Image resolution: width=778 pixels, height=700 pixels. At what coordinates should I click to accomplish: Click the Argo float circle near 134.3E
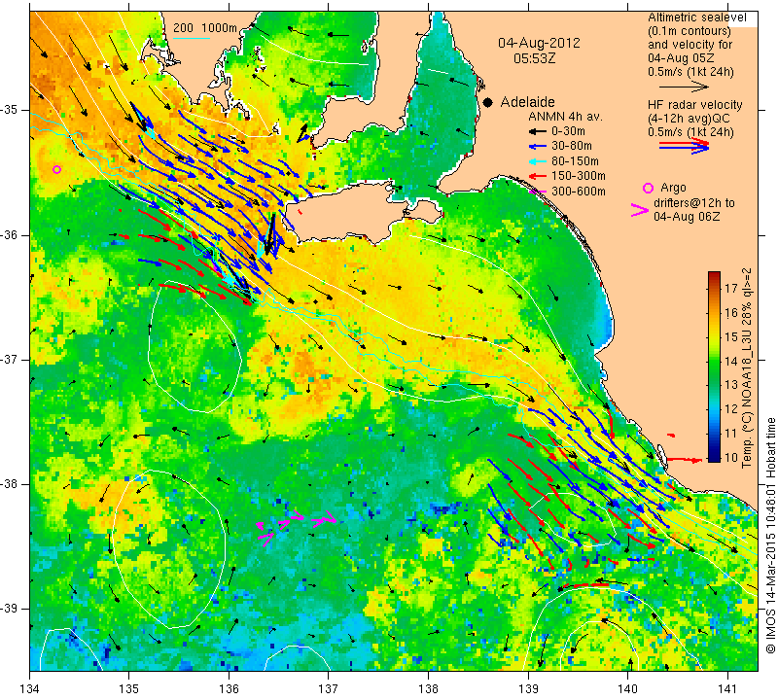(x=56, y=170)
